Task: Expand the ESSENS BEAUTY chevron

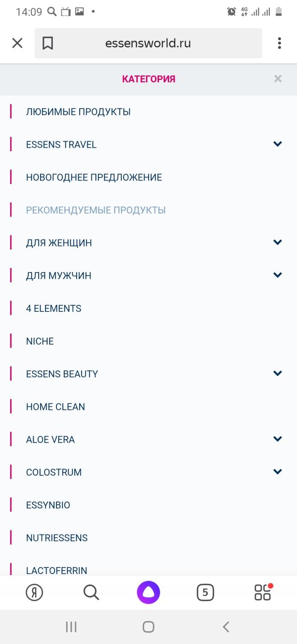Action: coord(278,373)
